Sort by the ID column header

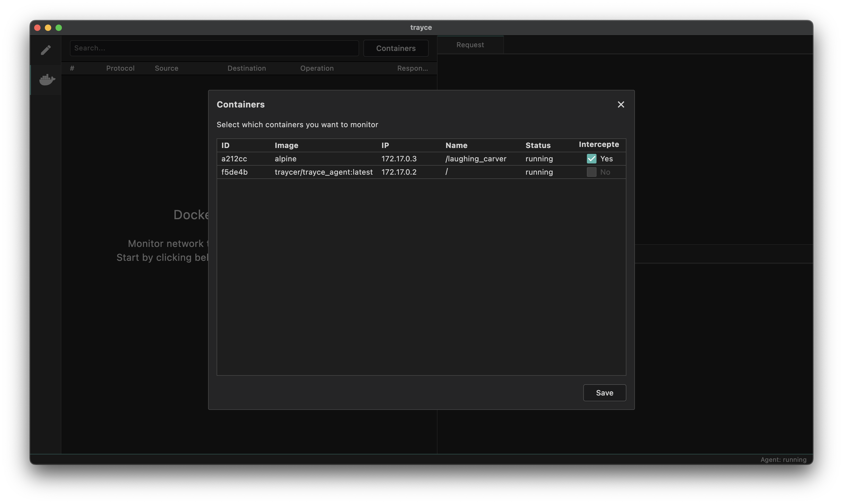225,145
